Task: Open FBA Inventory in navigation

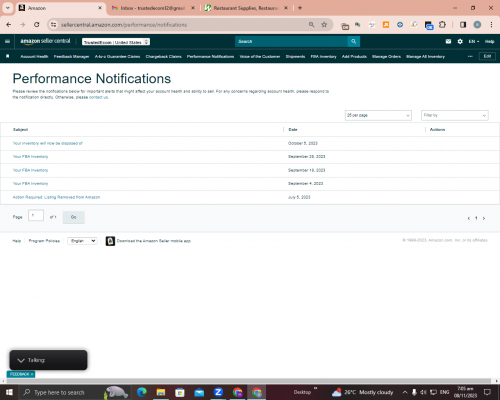Action: [x=323, y=57]
